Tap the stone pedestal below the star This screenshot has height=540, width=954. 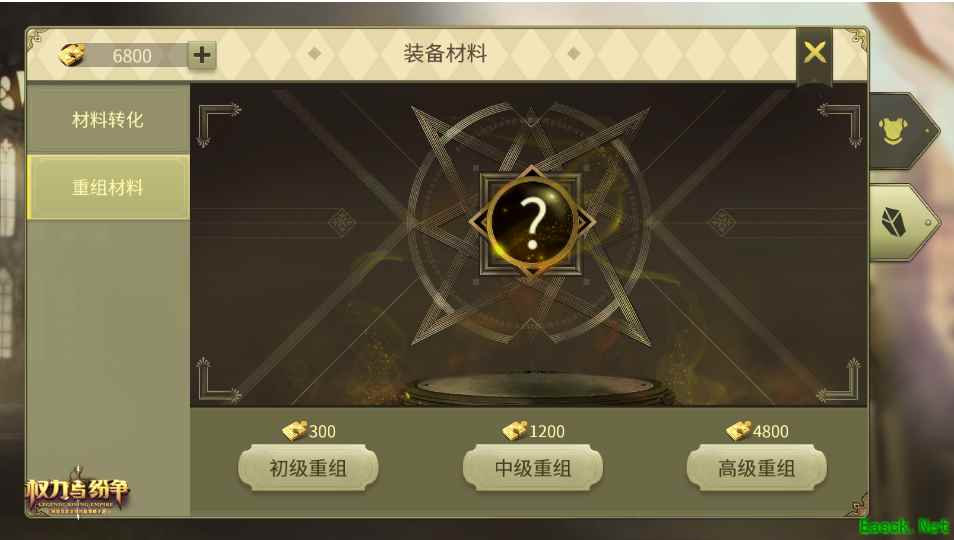(x=535, y=388)
